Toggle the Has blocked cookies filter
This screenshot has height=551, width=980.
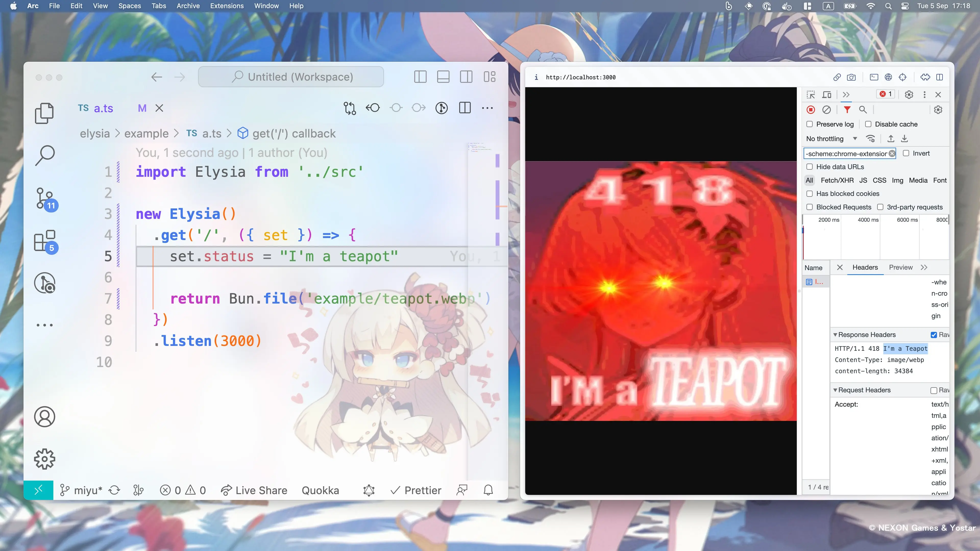[x=810, y=194]
